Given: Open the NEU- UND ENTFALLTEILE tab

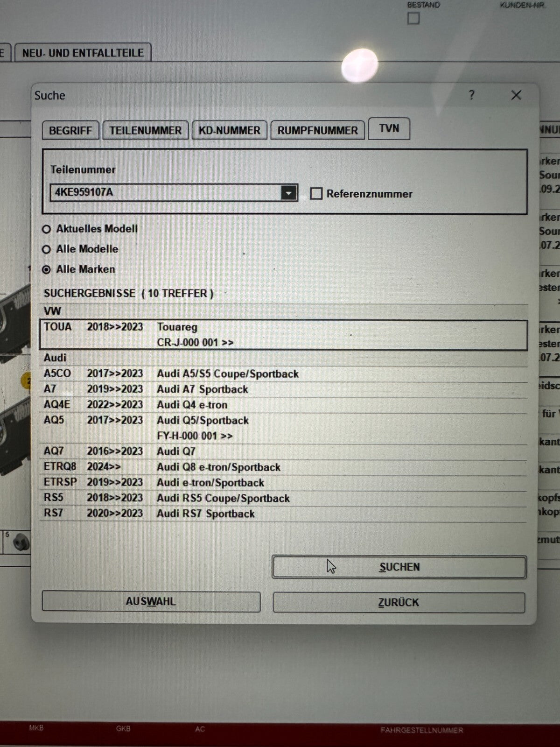Looking at the screenshot, I should tap(83, 53).
